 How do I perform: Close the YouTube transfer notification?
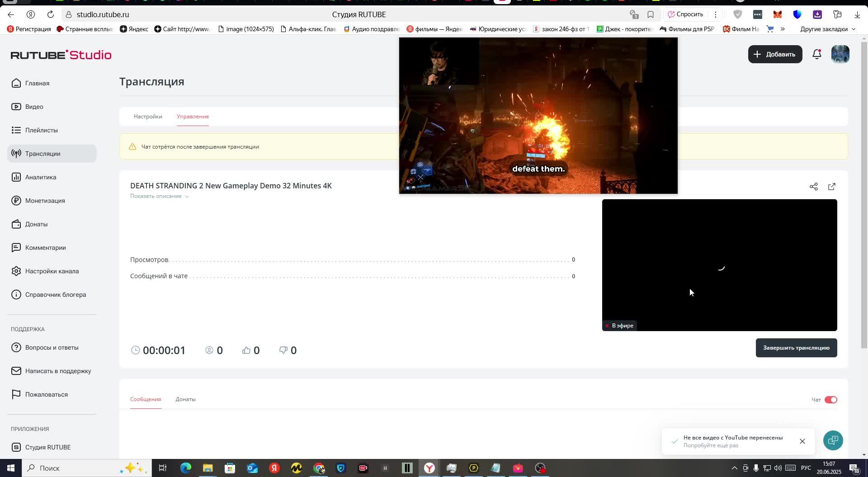(x=802, y=441)
